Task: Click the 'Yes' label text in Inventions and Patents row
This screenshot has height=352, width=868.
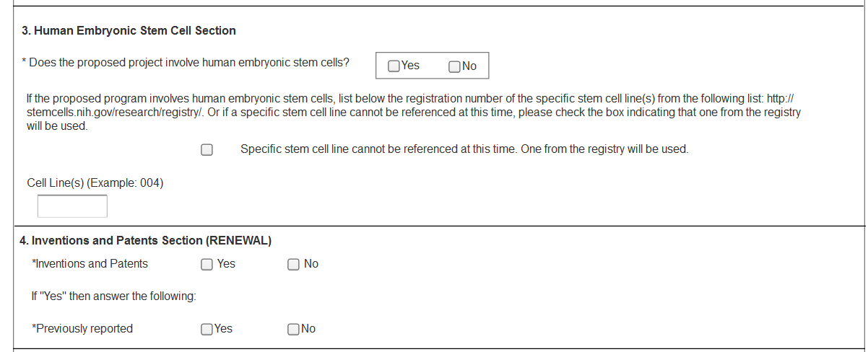Action: coord(226,264)
